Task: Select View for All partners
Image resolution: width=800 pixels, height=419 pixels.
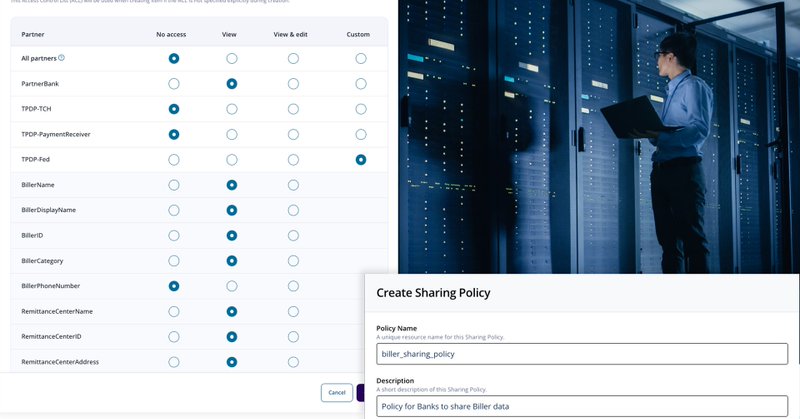Action: click(232, 59)
